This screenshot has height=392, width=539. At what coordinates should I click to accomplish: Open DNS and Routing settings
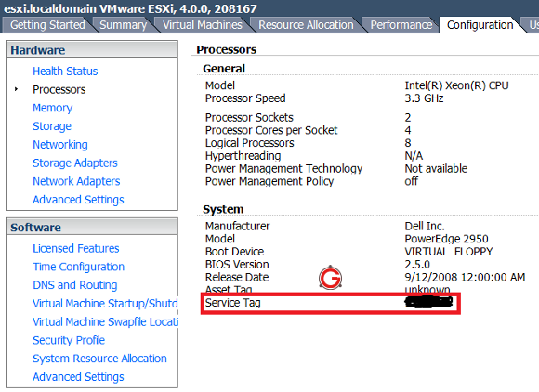(x=75, y=285)
